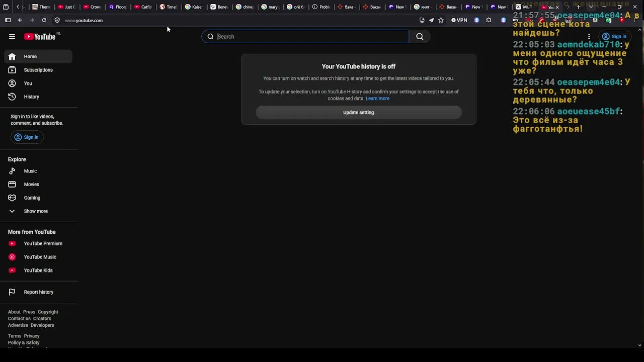
Task: Open Music under Explore
Action: [38, 171]
